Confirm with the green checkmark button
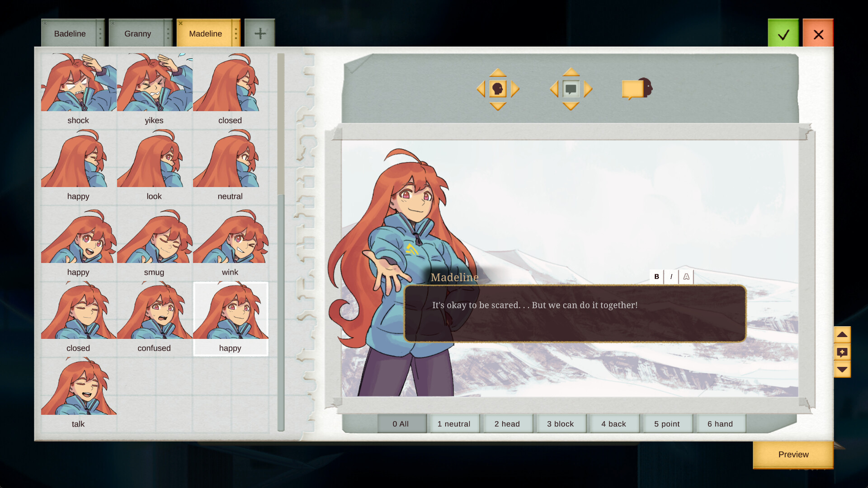 [x=783, y=34]
